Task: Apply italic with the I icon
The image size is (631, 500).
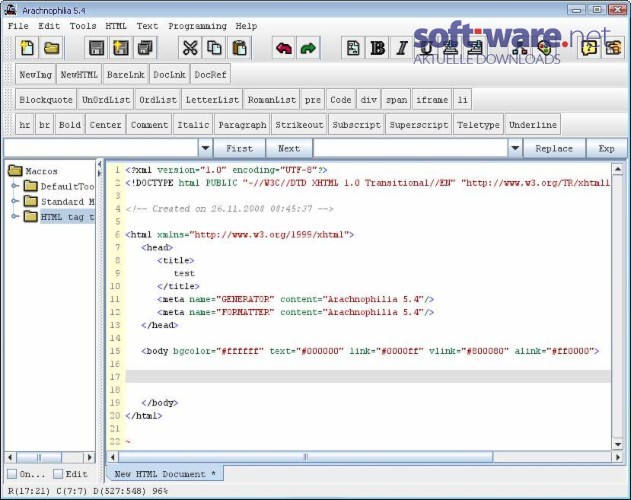Action: (x=402, y=48)
